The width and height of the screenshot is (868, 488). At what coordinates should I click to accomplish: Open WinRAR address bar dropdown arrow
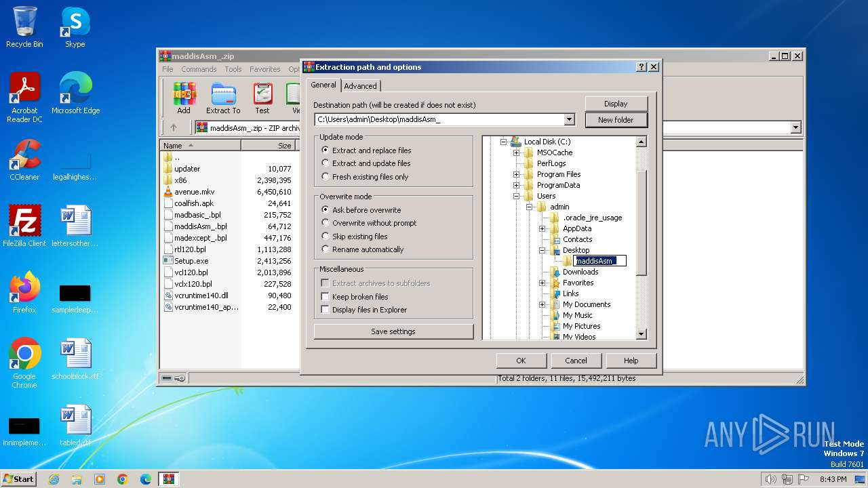click(x=795, y=127)
